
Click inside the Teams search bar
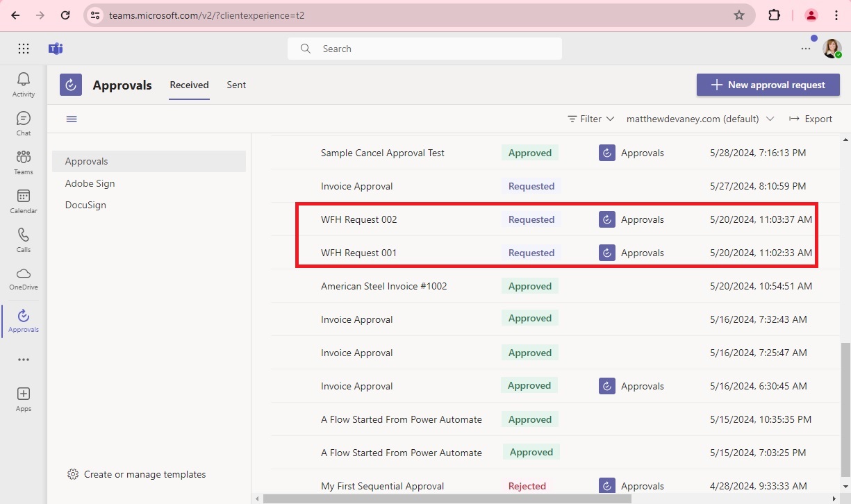pos(424,49)
